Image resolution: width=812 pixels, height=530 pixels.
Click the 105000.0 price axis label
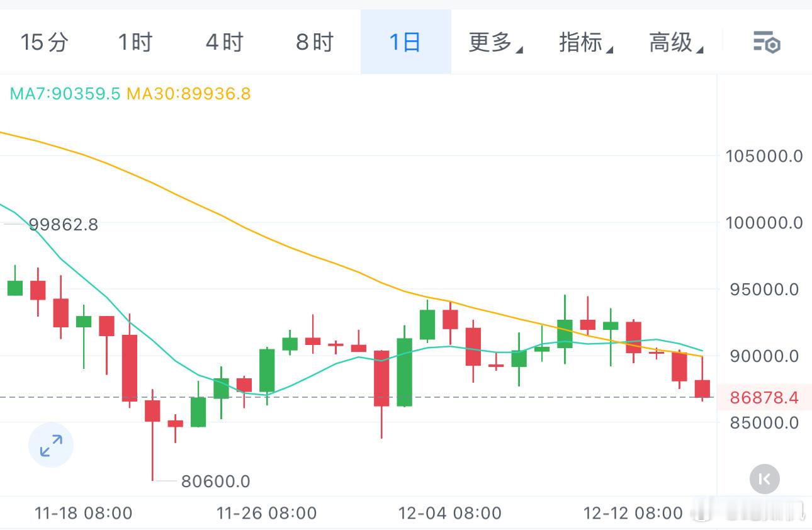(x=764, y=155)
